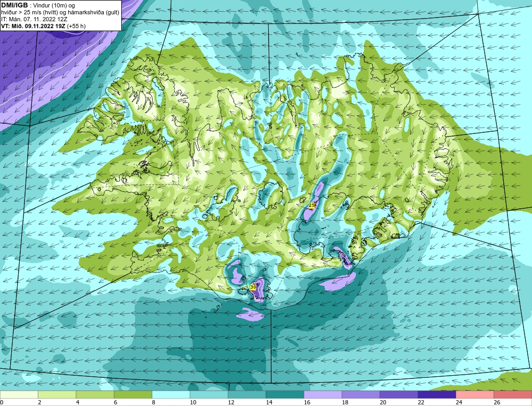Click the yellow gust label 25

pos(312,205)
